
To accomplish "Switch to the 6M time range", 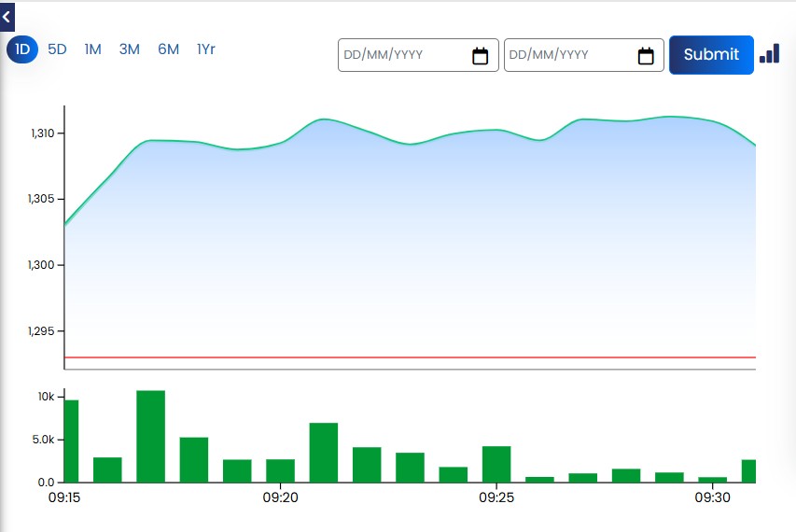I will [169, 49].
